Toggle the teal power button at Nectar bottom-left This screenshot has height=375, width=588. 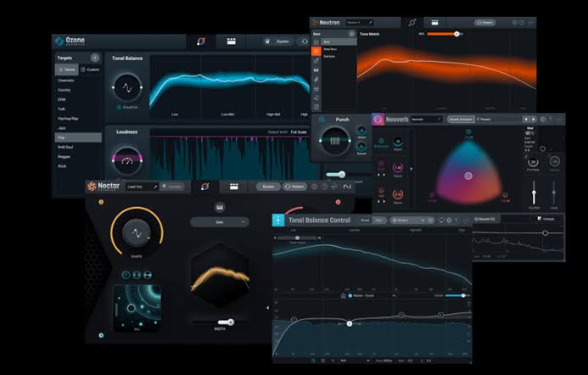point(101,335)
